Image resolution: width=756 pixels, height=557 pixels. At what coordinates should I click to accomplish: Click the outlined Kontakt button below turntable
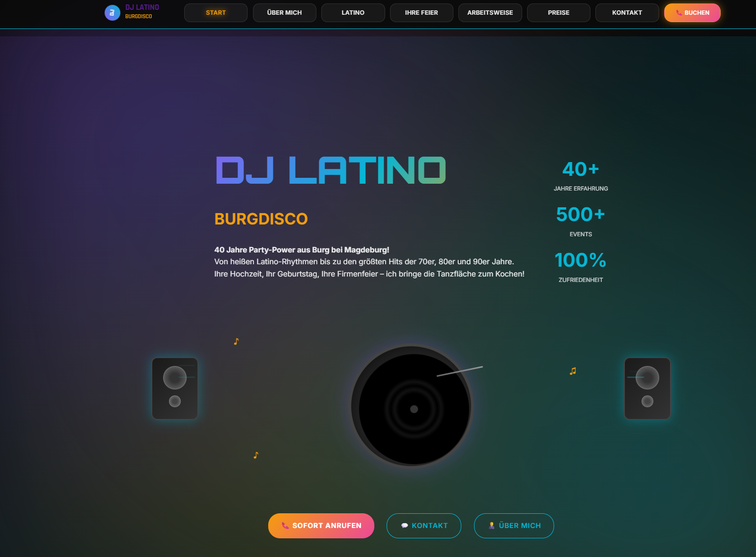(x=423, y=526)
